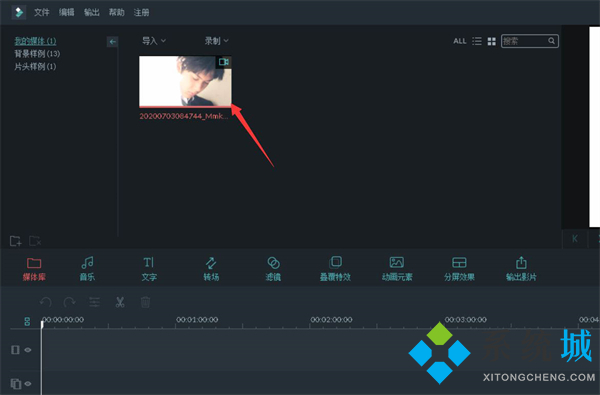Click the Filmora app logo icon
This screenshot has width=600, height=395.
[18, 12]
